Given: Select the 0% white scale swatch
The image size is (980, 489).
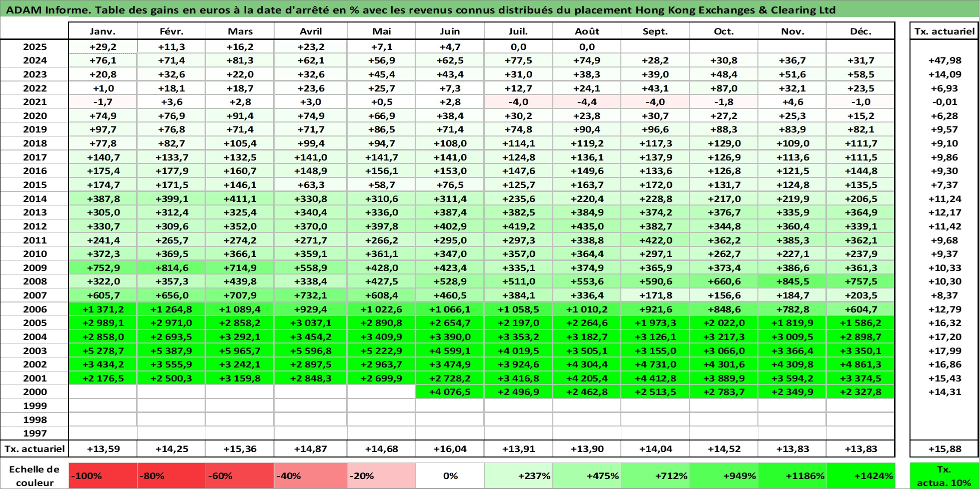Looking at the screenshot, I should (x=450, y=475).
